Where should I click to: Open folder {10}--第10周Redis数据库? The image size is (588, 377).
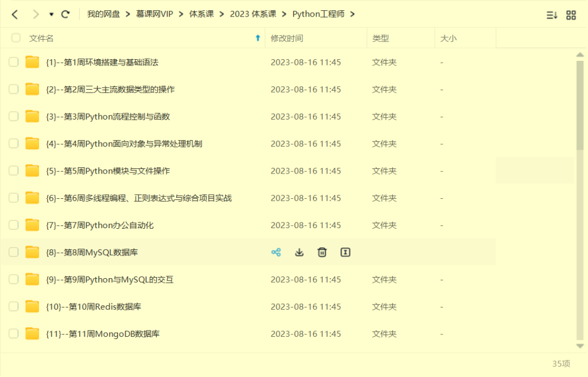[x=94, y=307]
